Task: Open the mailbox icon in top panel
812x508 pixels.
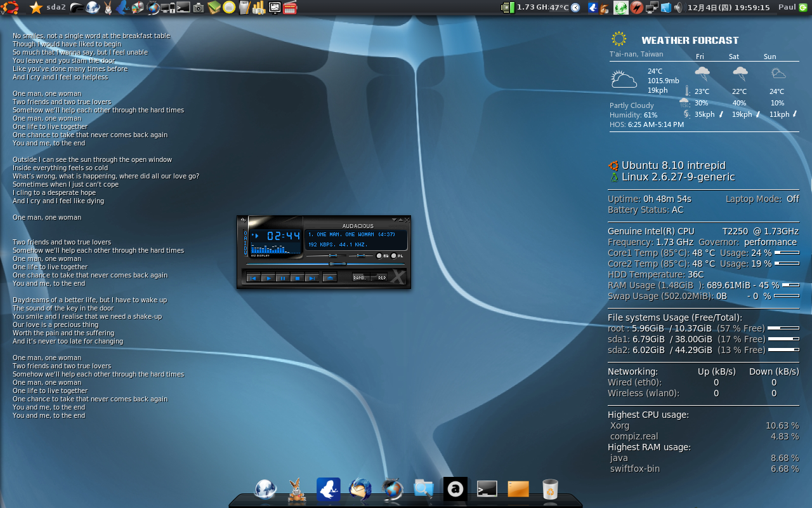Action: tap(138, 8)
